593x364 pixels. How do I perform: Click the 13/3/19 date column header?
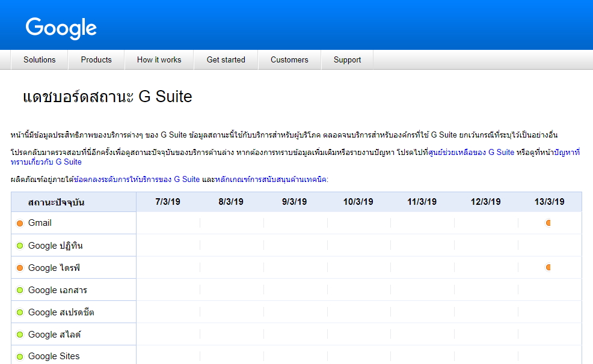pos(549,202)
